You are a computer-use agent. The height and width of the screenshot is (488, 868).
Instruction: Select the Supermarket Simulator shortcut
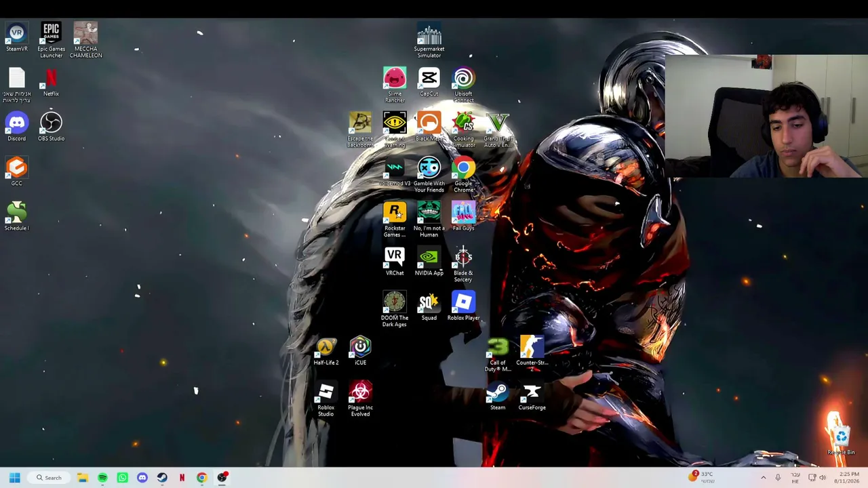pos(429,41)
